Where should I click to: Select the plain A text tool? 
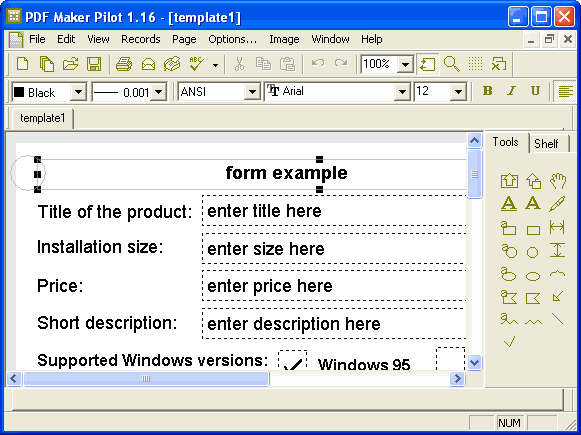point(533,203)
